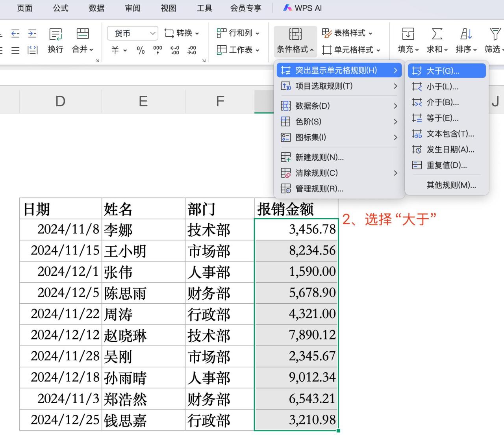Click the number format dialog launcher arrow
Screen dimensions: 504x447
[x=204, y=61]
